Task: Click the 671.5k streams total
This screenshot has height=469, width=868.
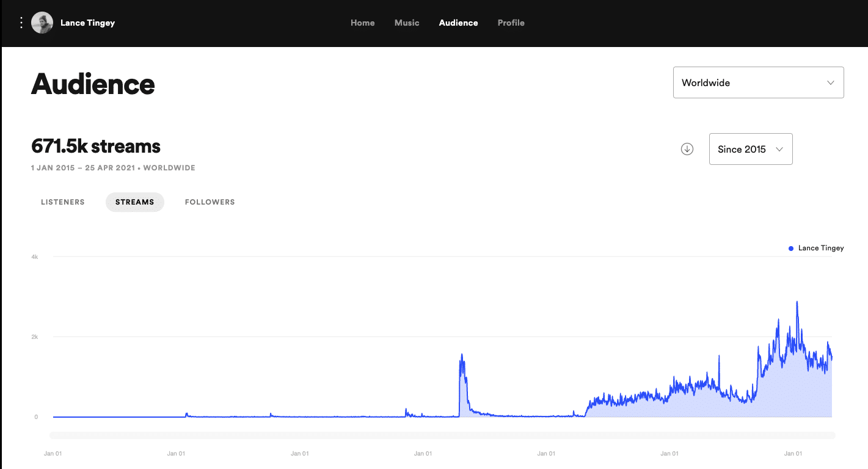Action: click(x=96, y=147)
